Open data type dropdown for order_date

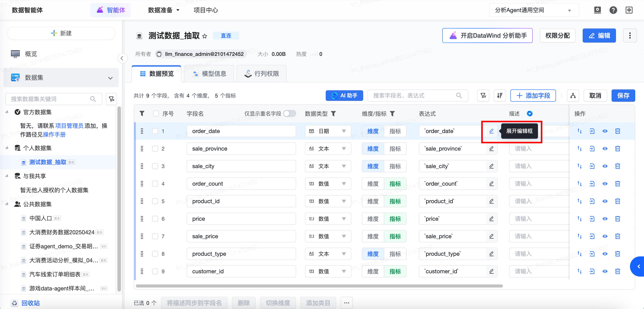(328, 131)
